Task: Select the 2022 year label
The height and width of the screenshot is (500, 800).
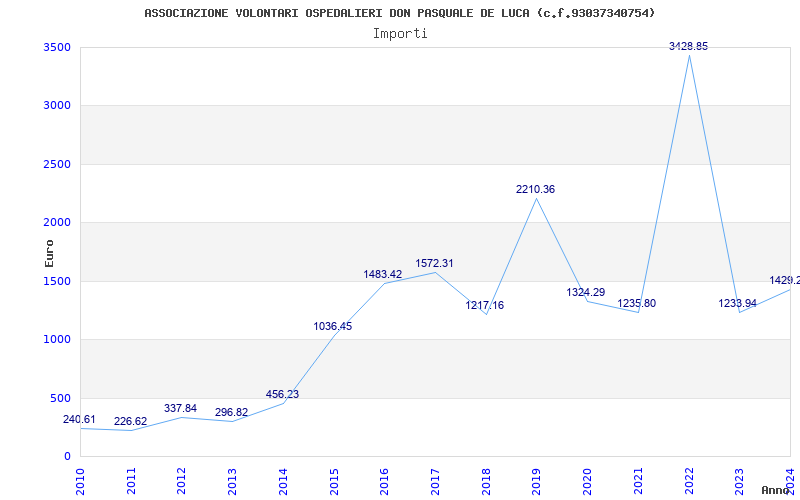Action: tap(689, 481)
